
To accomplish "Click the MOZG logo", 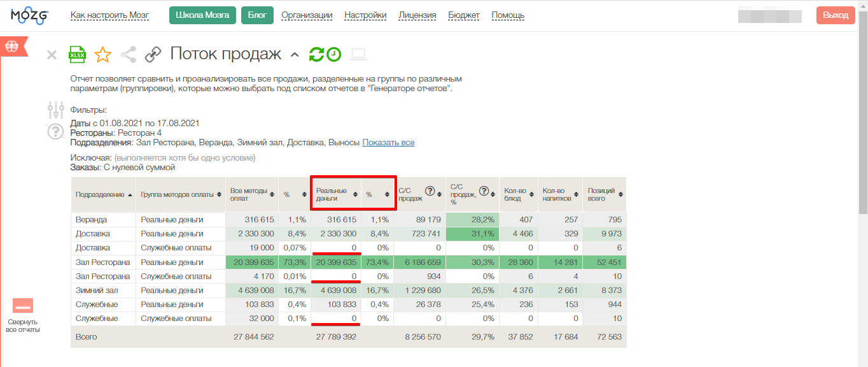I will [29, 15].
